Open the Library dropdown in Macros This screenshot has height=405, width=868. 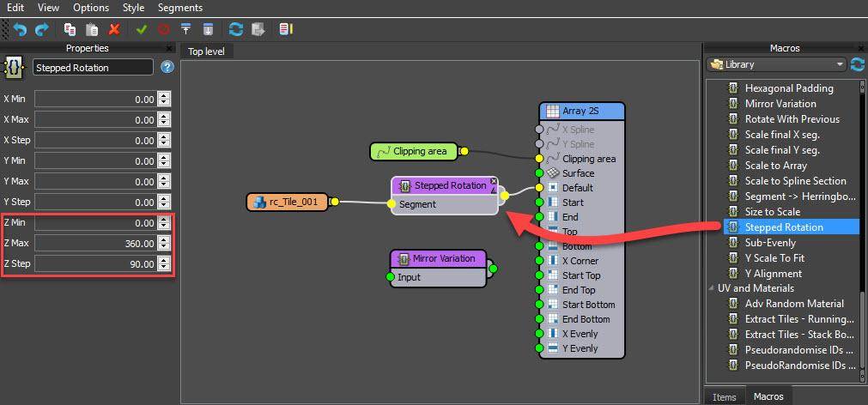coord(841,64)
